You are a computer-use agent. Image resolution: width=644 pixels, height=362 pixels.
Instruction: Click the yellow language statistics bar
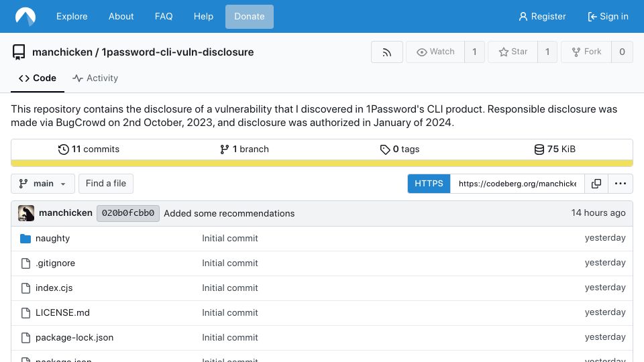(x=322, y=164)
